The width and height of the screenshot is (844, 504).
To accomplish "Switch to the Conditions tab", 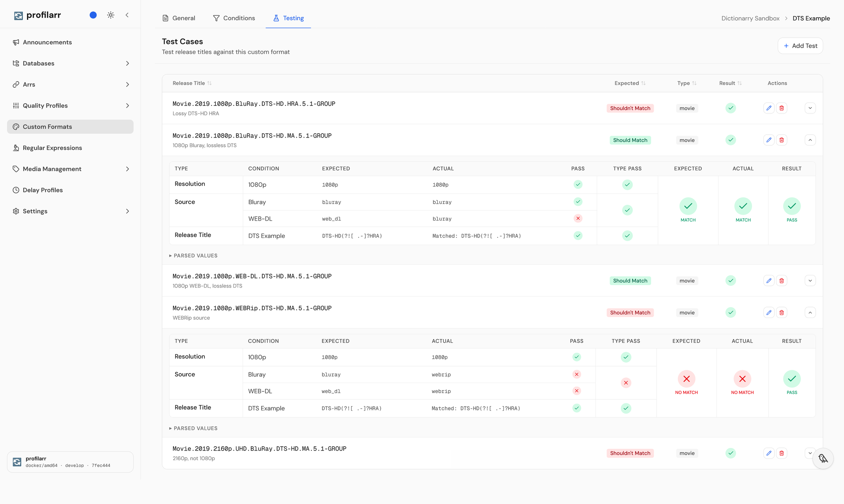I will coord(234,18).
